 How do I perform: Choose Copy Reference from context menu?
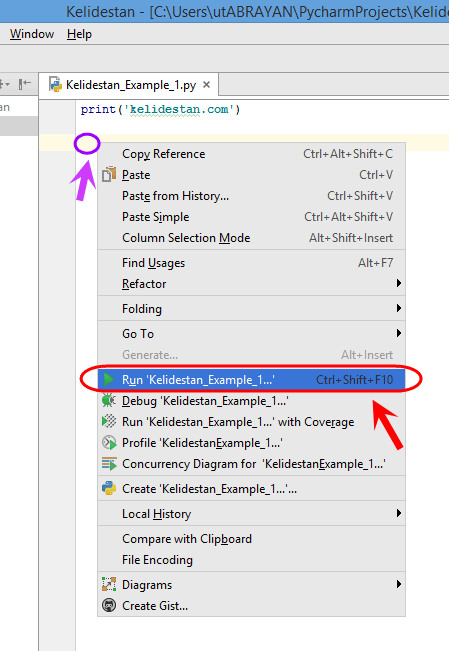pos(251,154)
